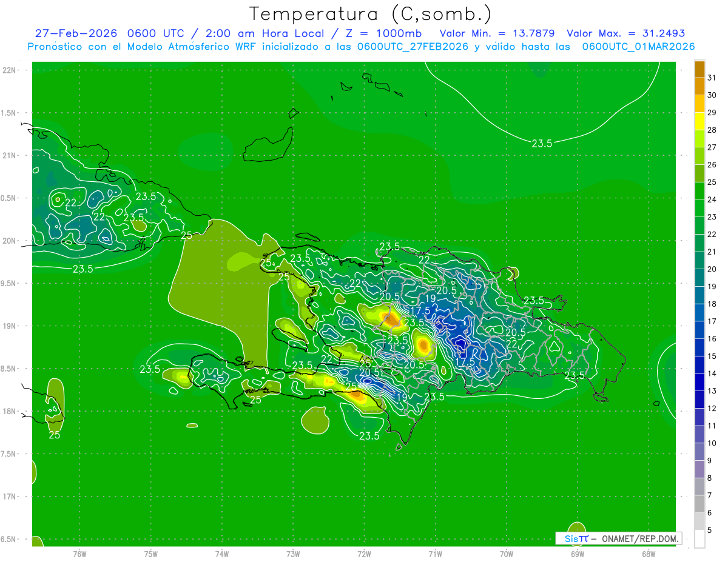
Task: Click the 70W longitude axis label
Action: pos(507,554)
